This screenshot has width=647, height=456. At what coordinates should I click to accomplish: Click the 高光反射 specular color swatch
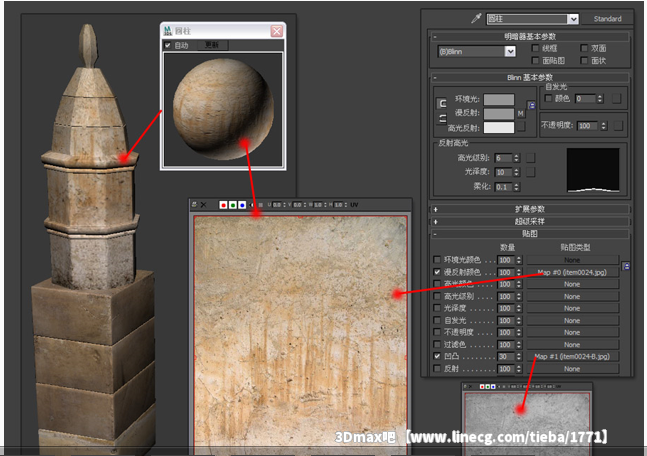tap(499, 128)
